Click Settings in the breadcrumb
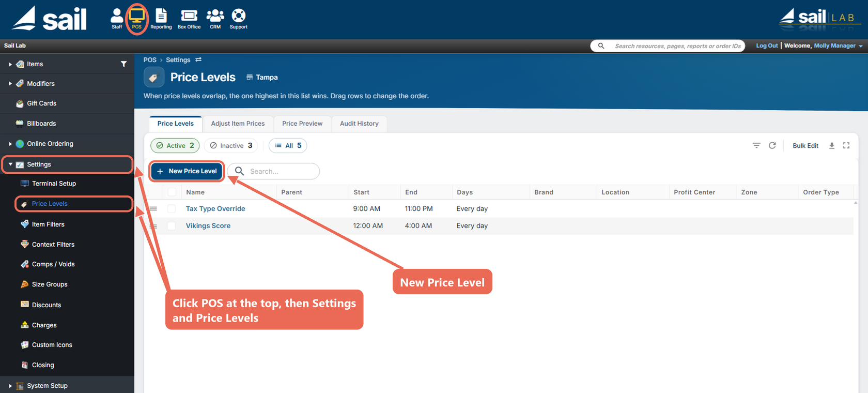 [178, 60]
